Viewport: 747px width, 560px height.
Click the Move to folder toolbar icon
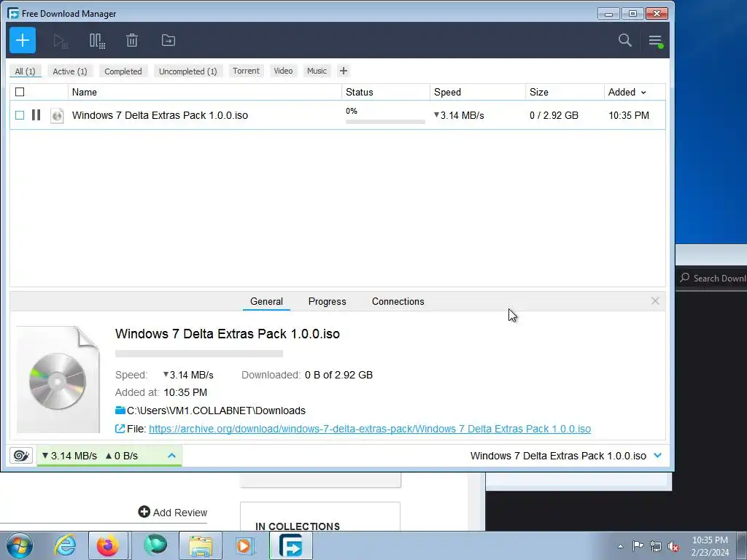click(169, 41)
